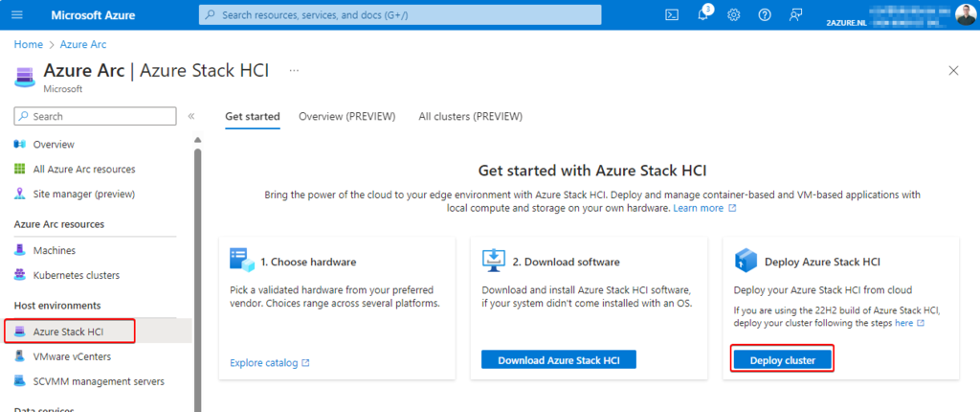Image resolution: width=980 pixels, height=412 pixels.
Task: Open the notifications bell
Action: (x=703, y=14)
